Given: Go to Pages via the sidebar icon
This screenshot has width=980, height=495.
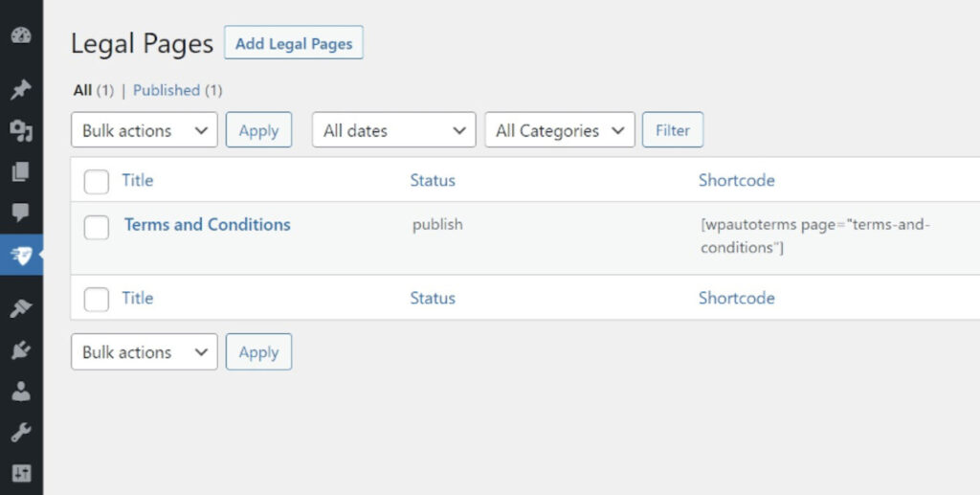Looking at the screenshot, I should 21,172.
